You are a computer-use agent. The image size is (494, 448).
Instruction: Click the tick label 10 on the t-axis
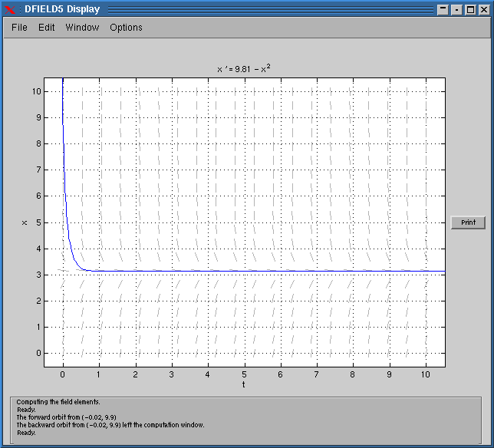(426, 374)
